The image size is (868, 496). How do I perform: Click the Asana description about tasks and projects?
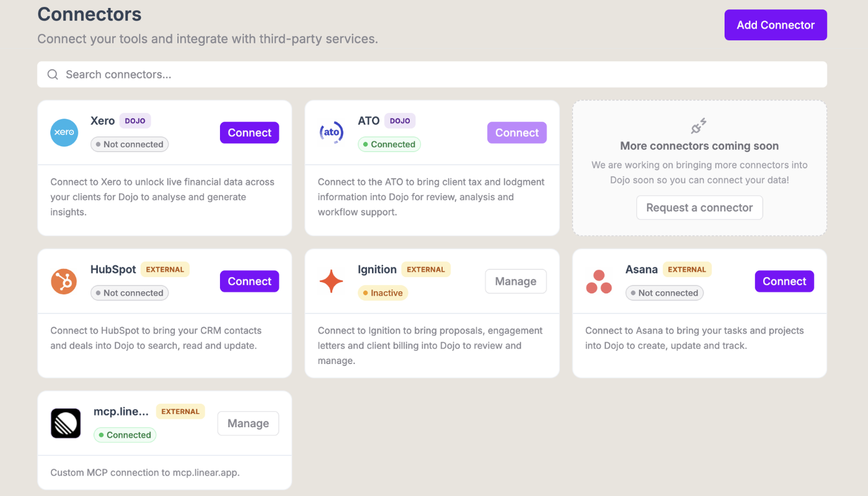point(694,338)
